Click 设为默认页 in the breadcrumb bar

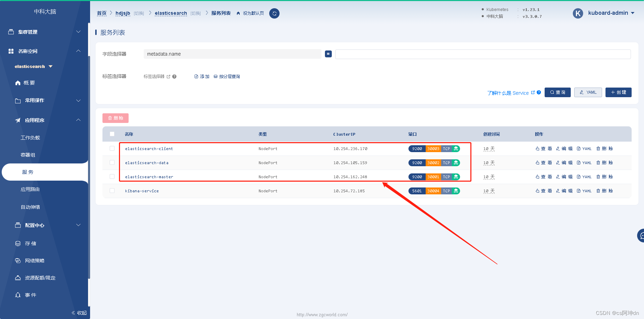pos(253,13)
